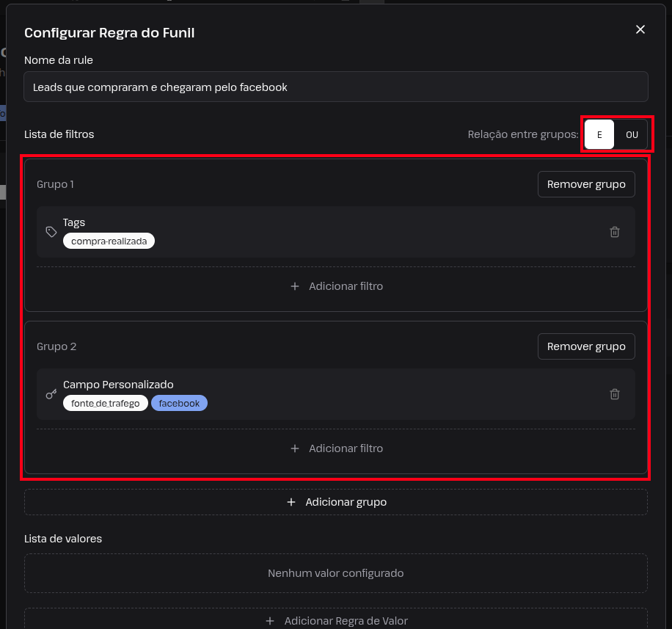Delete the Tags filter via trash icon

coord(614,232)
